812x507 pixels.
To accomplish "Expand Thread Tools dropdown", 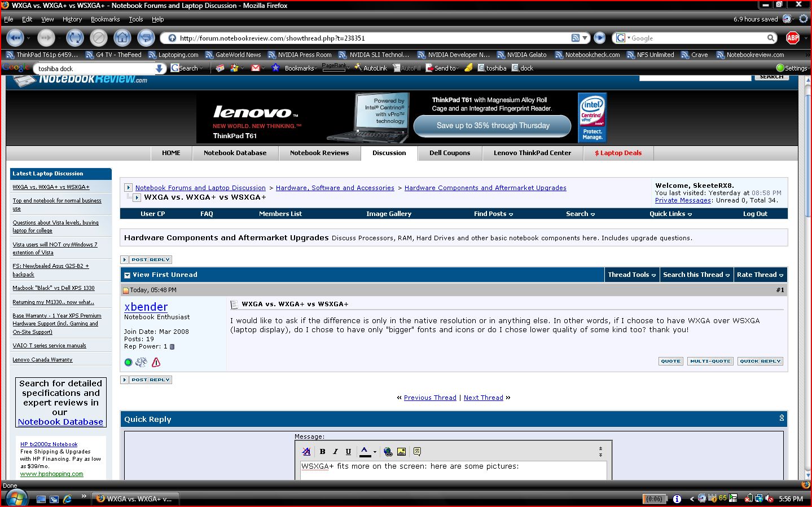I will click(631, 275).
